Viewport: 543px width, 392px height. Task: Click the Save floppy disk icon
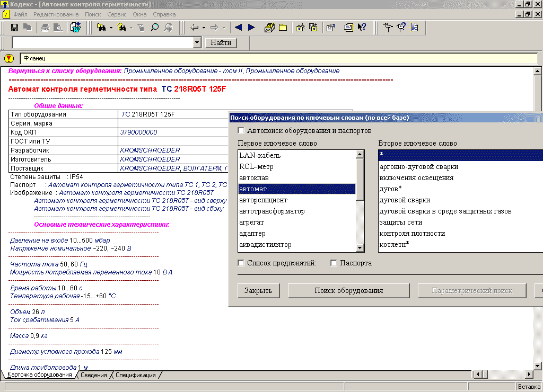(14, 28)
